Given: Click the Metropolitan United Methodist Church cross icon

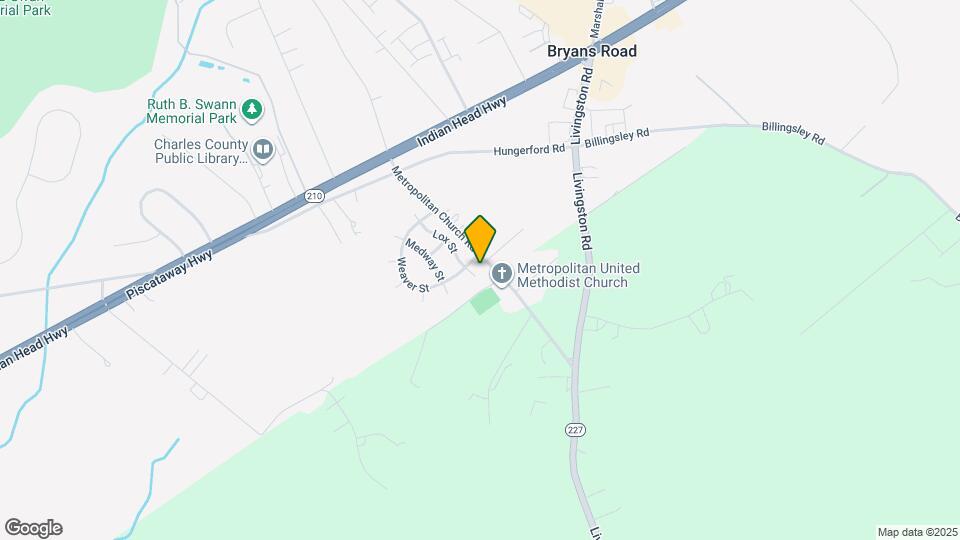Looking at the screenshot, I should 501,274.
